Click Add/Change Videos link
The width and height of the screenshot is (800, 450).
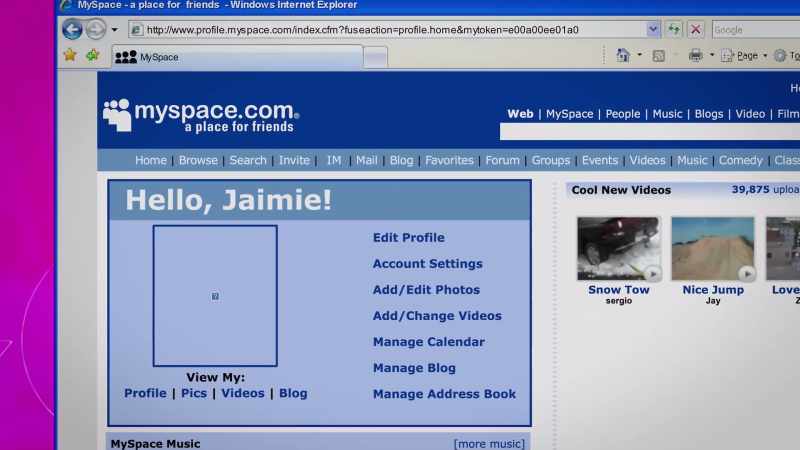pyautogui.click(x=437, y=316)
